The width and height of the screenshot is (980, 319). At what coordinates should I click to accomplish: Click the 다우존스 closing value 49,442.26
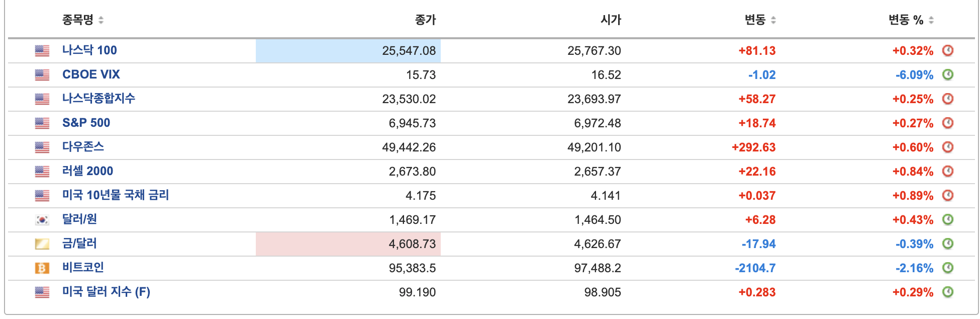click(409, 147)
